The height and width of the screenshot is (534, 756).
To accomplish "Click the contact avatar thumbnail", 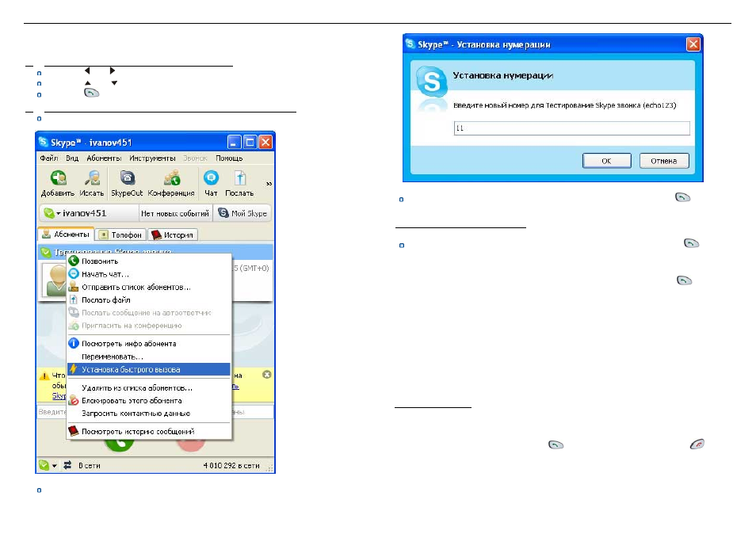I will click(55, 280).
